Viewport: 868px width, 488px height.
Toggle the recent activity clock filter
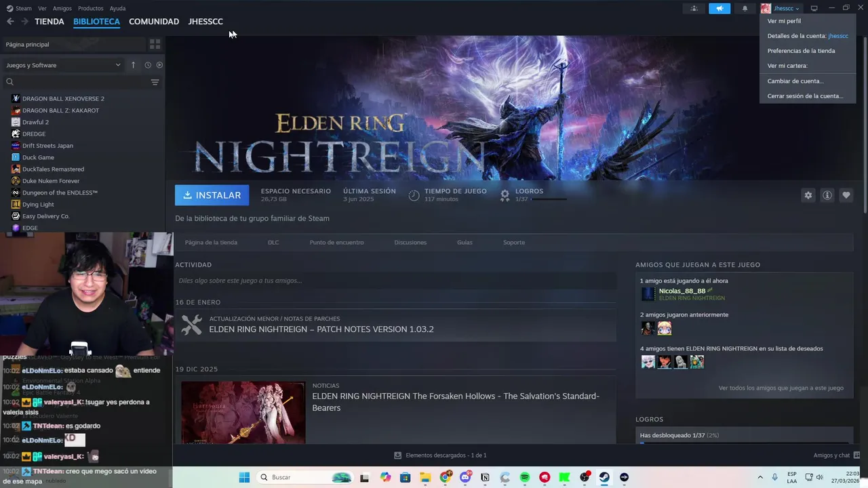pos(148,65)
